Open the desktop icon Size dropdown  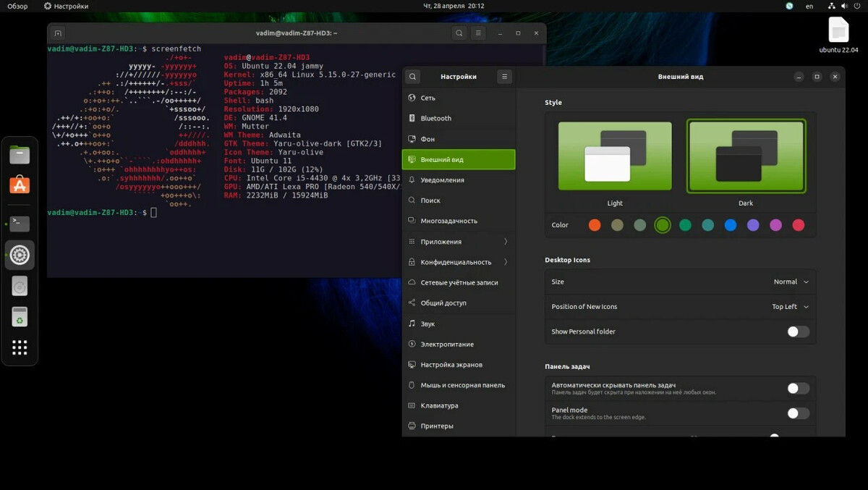(791, 282)
